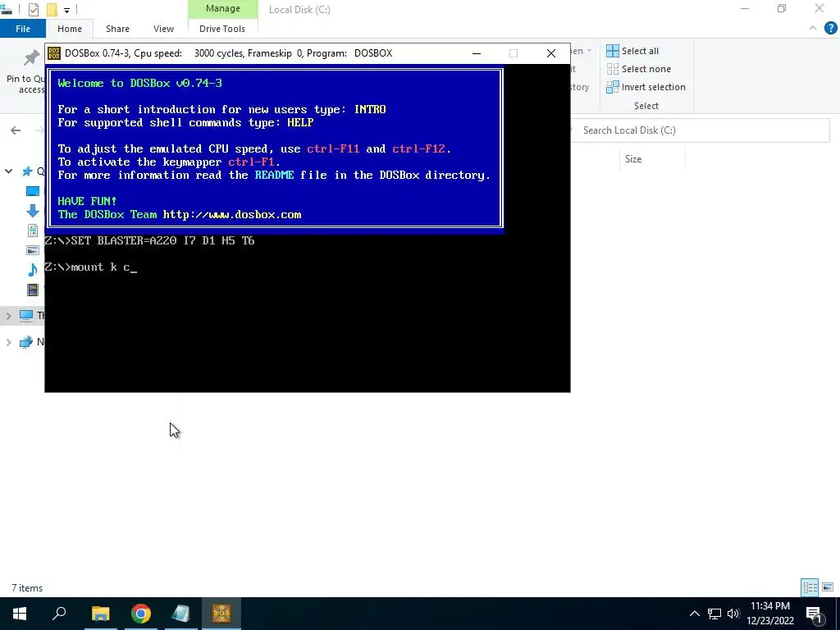
Task: Switch to the View ribbon tab
Action: pyautogui.click(x=163, y=29)
